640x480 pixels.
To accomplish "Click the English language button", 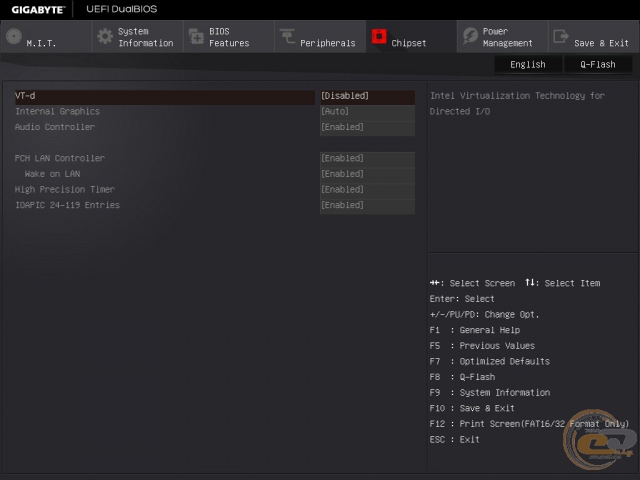I will coord(528,64).
